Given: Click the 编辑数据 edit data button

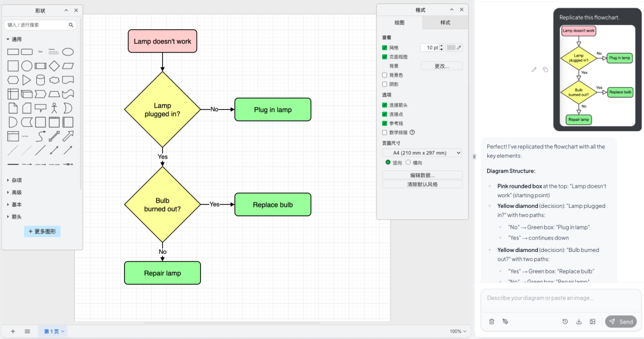Looking at the screenshot, I should click(x=422, y=175).
